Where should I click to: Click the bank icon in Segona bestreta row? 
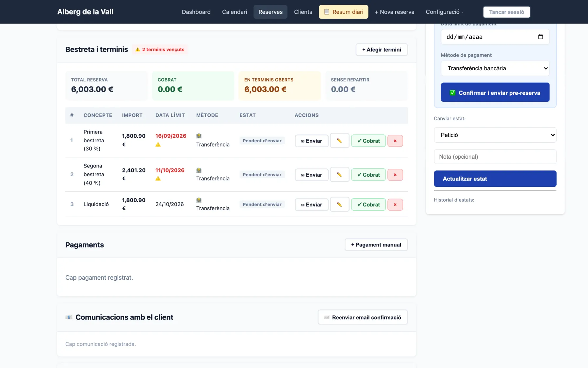(199, 170)
